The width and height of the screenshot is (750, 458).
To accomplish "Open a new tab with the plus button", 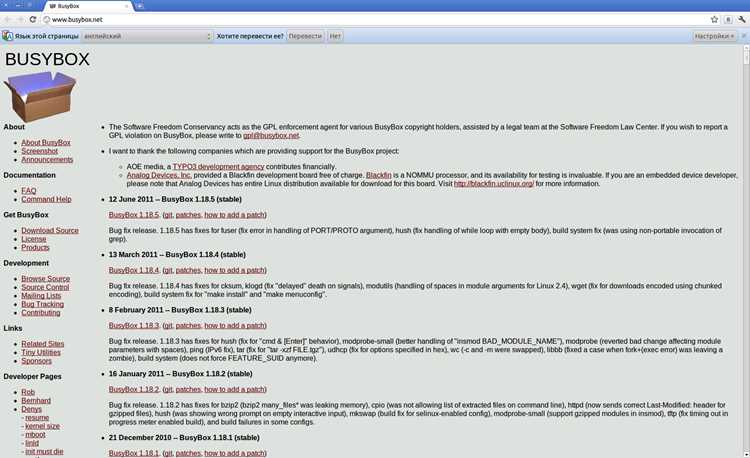I will point(140,6).
